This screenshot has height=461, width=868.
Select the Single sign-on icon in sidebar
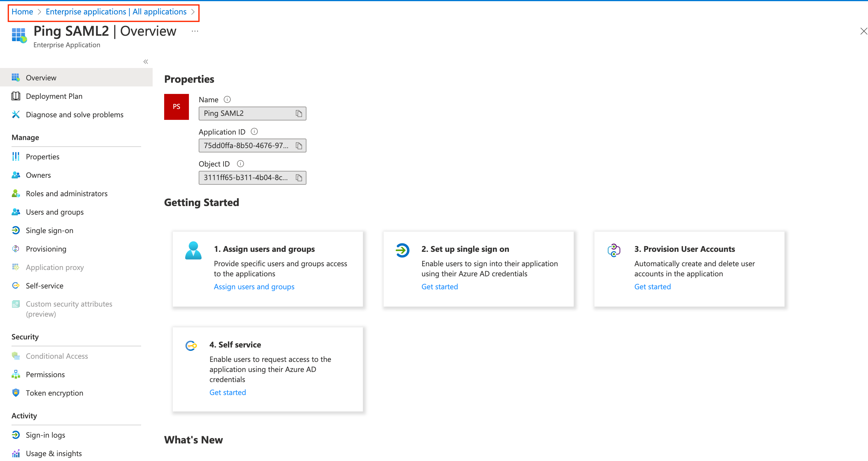click(16, 230)
